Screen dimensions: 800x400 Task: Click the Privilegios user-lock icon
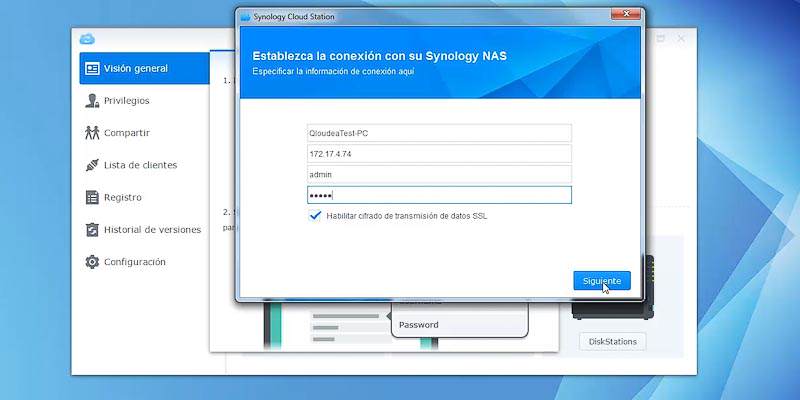click(92, 101)
